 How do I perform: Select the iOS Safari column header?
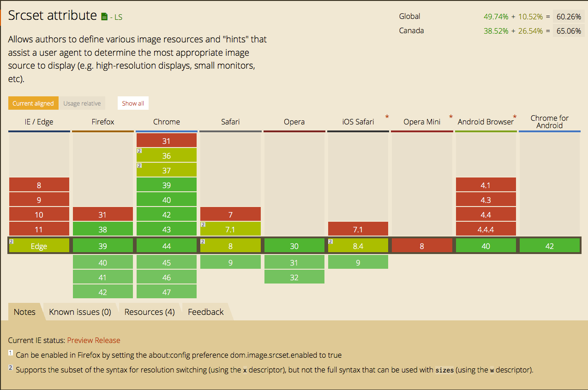click(x=358, y=122)
